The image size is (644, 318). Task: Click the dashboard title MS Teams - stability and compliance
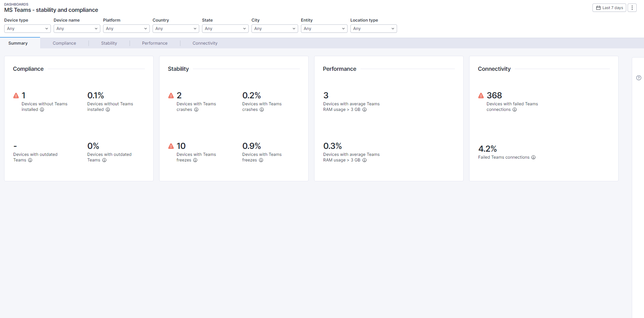(51, 10)
